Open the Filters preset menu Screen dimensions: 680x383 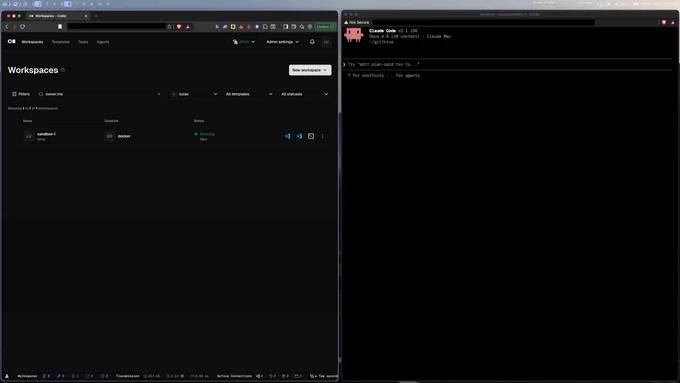pos(21,94)
